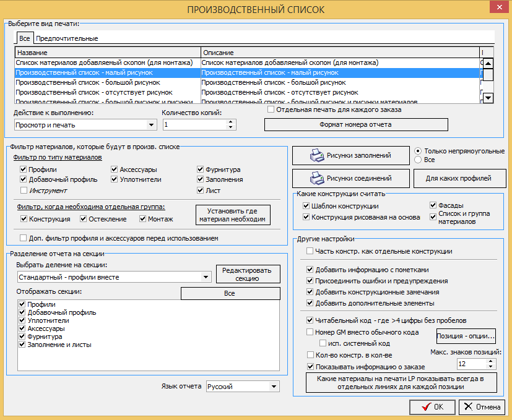Viewport: 512px width, 420px height.
Task: Uncheck Добавочный профиль in sections list
Action: pyautogui.click(x=22, y=312)
